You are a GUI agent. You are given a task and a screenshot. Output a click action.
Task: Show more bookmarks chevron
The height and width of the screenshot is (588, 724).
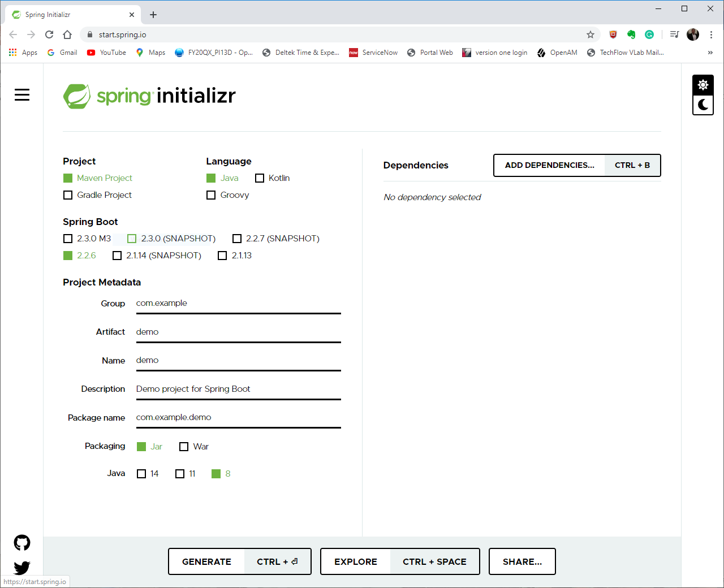[710, 53]
